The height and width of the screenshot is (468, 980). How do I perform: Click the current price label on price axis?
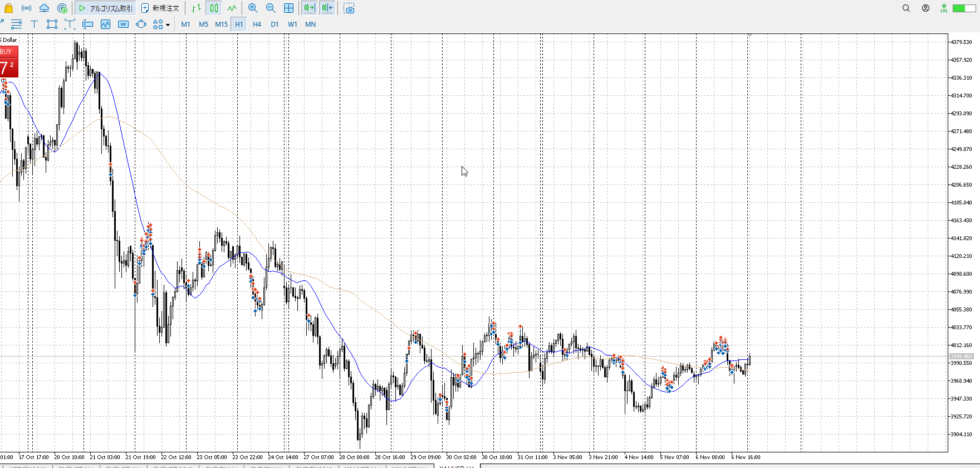tap(961, 356)
